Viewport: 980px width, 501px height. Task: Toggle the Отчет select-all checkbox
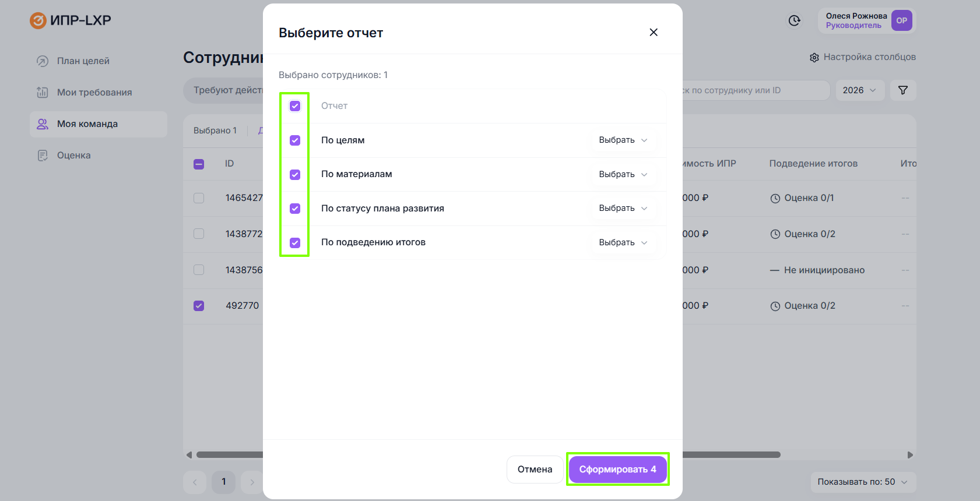tap(295, 106)
